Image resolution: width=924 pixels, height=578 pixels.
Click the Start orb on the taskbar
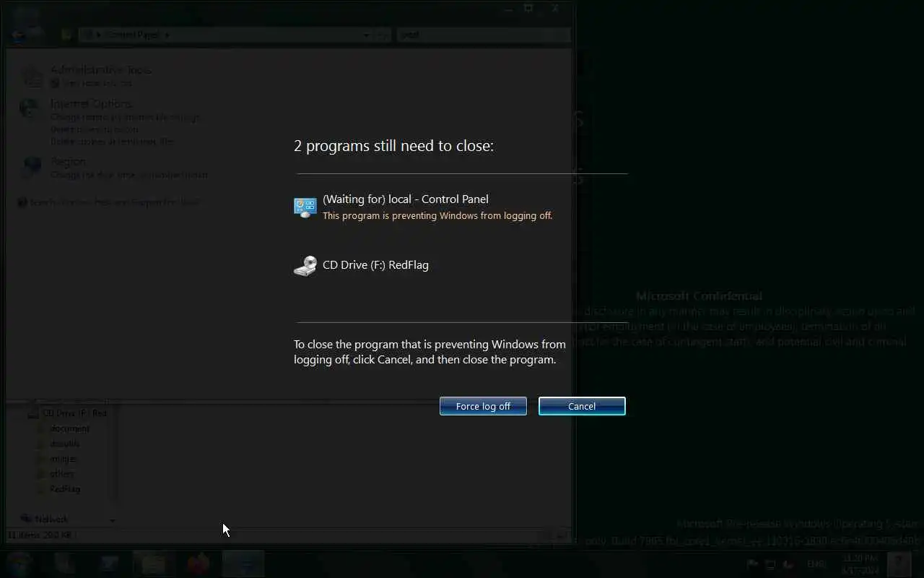tap(19, 564)
